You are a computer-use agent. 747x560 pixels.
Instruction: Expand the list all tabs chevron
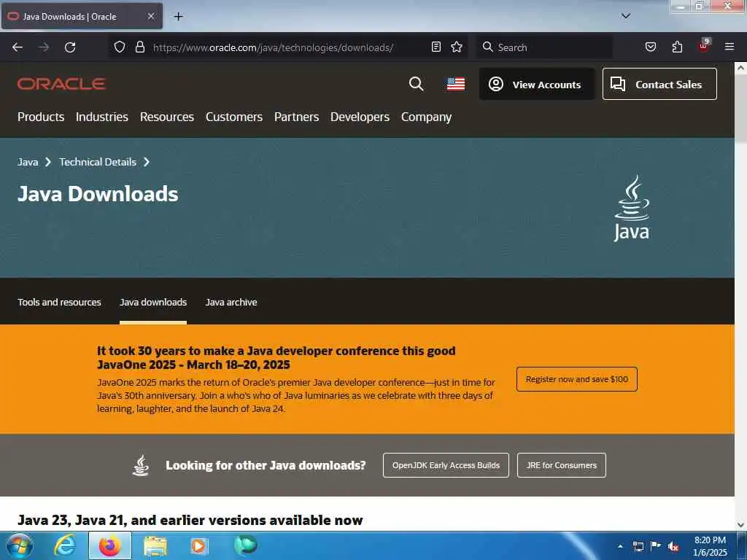coord(626,16)
